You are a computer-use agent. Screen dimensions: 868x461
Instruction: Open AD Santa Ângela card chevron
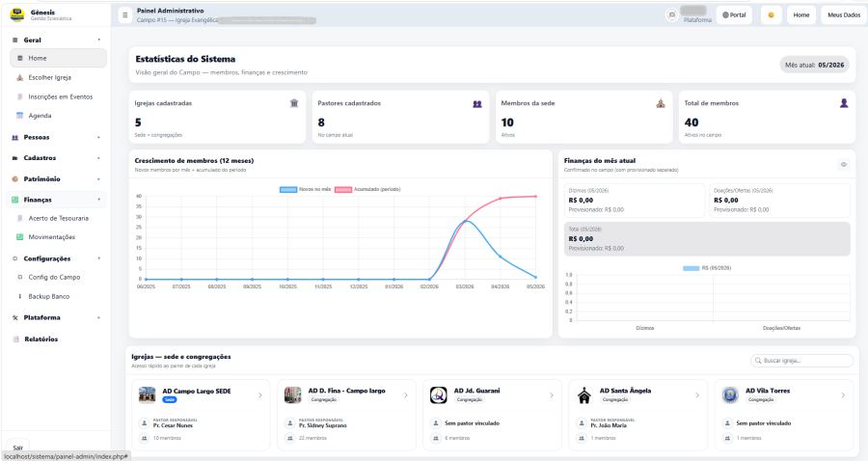697,395
